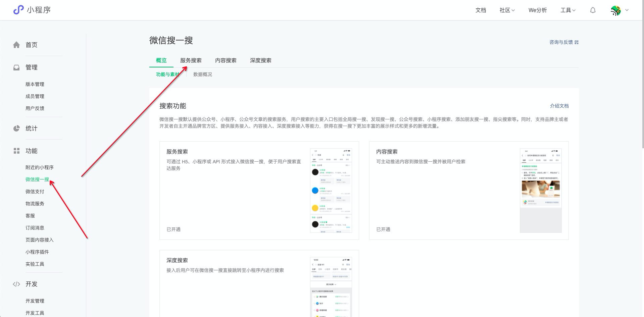The height and width of the screenshot is (317, 644).
Task: Open 页面内容接入 in the sidebar
Action: pyautogui.click(x=40, y=240)
